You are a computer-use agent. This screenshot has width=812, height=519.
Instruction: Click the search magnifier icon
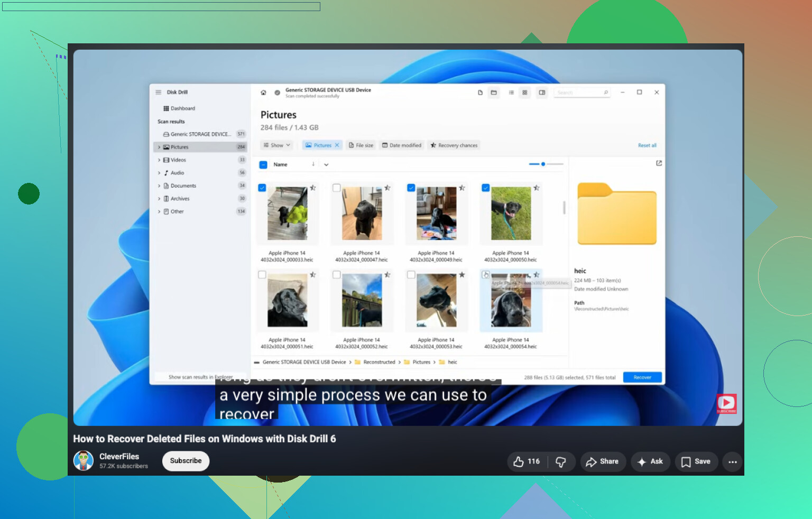(x=606, y=92)
